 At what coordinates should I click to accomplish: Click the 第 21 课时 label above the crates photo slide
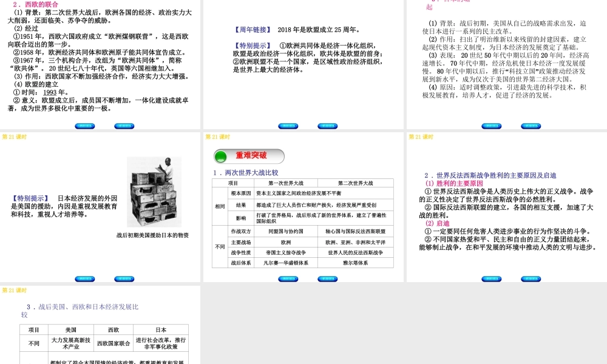click(15, 137)
